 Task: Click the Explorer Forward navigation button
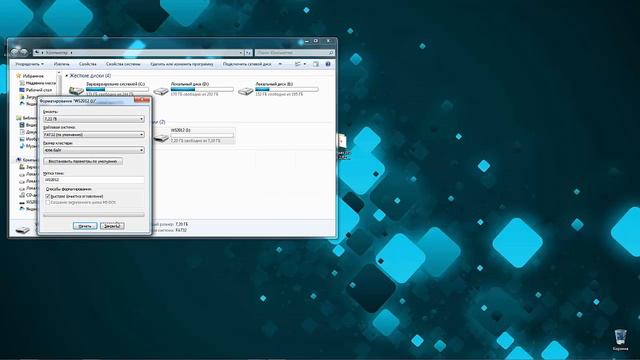pos(24,52)
